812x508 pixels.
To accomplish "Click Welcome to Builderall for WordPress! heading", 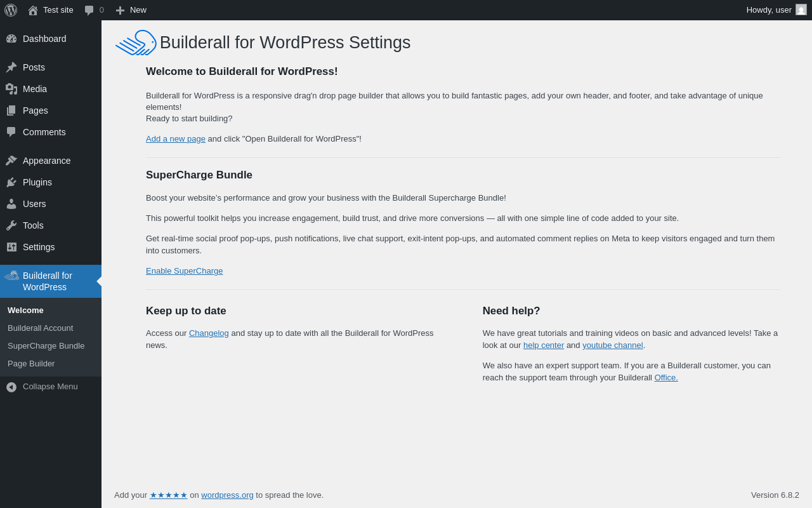I will [x=242, y=72].
